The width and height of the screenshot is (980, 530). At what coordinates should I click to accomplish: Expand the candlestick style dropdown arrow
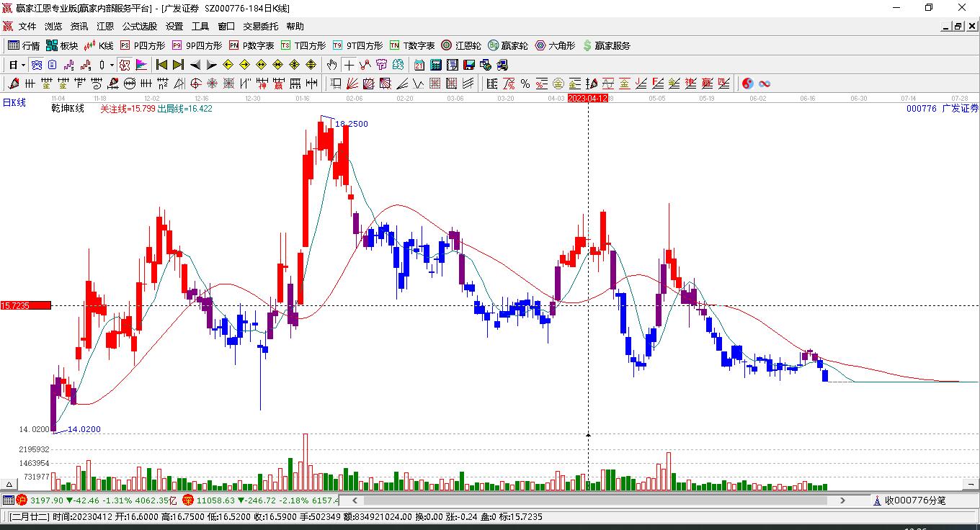pos(112,65)
